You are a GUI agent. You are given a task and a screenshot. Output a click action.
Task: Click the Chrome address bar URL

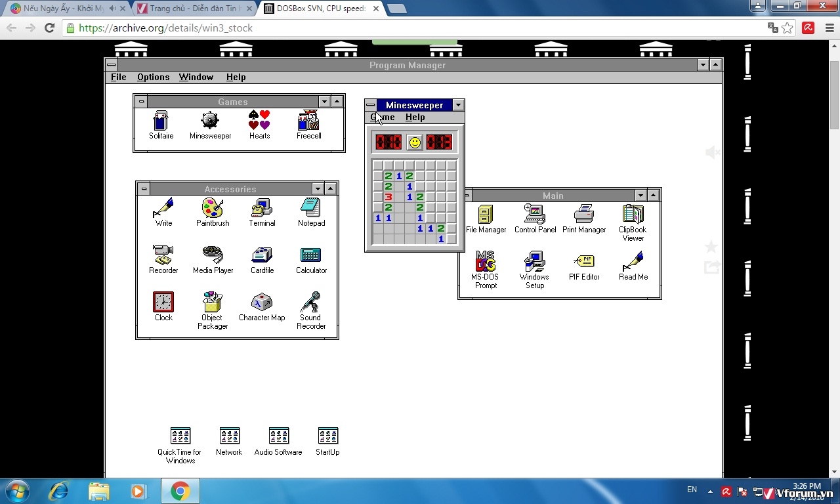tap(165, 28)
